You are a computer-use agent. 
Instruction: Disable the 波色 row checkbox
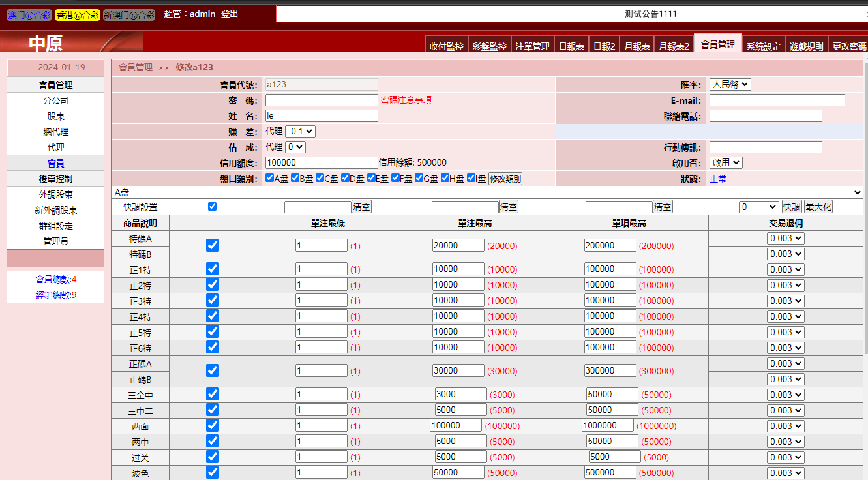point(213,472)
